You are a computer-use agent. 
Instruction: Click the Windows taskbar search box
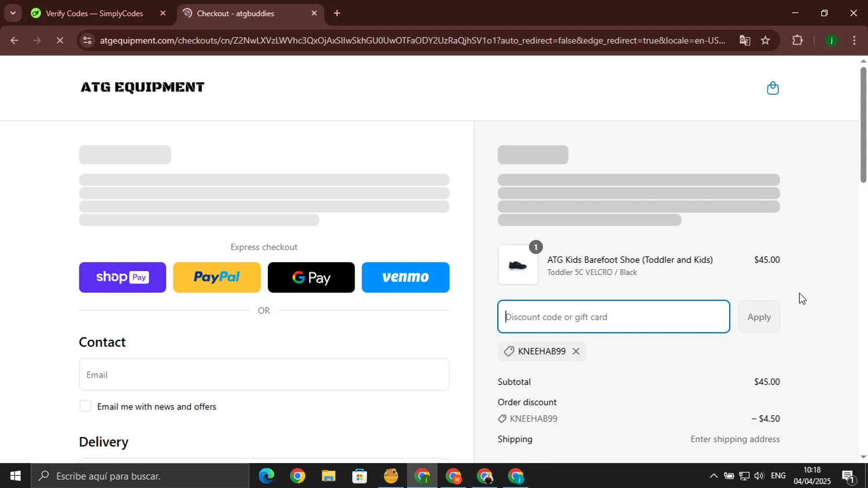coord(140,476)
